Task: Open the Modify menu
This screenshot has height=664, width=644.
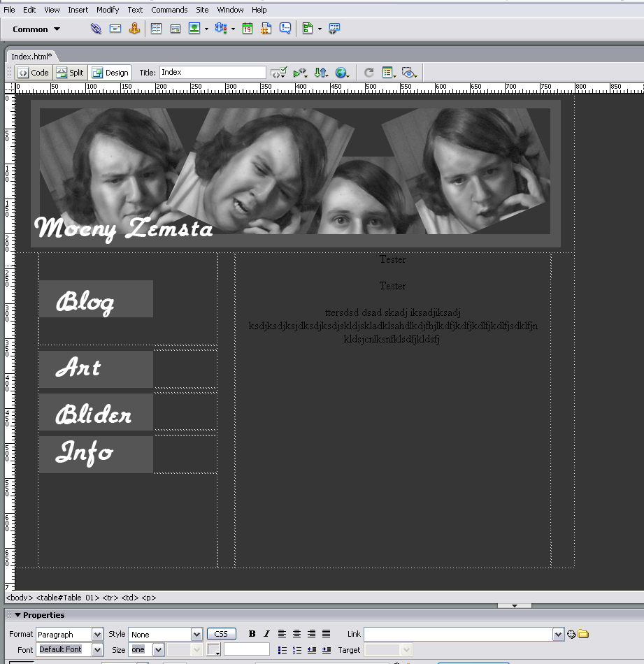Action: pyautogui.click(x=108, y=10)
